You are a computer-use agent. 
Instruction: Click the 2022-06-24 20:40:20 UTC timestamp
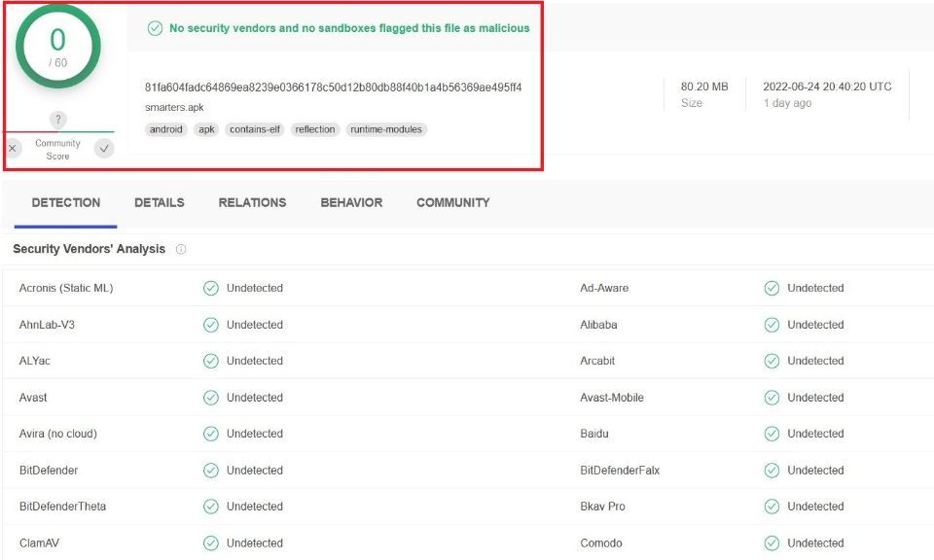coord(827,87)
